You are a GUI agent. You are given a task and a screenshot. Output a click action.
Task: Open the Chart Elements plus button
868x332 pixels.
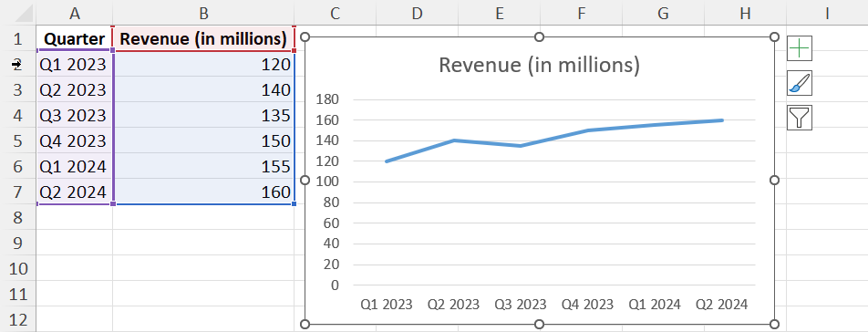tap(799, 49)
